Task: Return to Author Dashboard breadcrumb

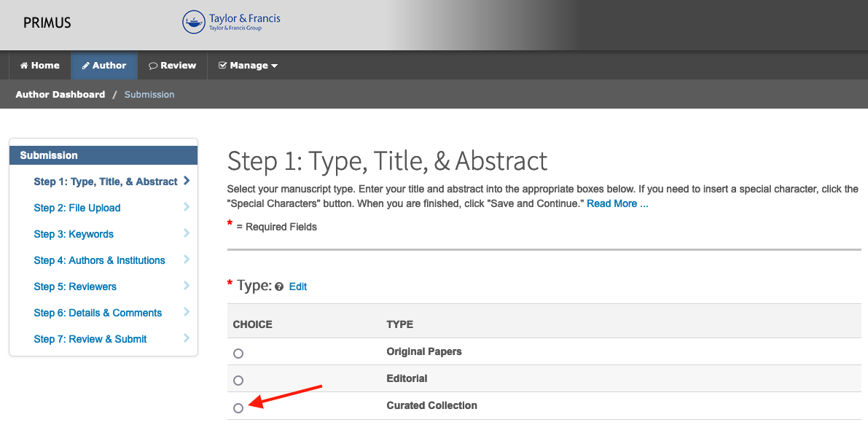Action: coord(60,95)
